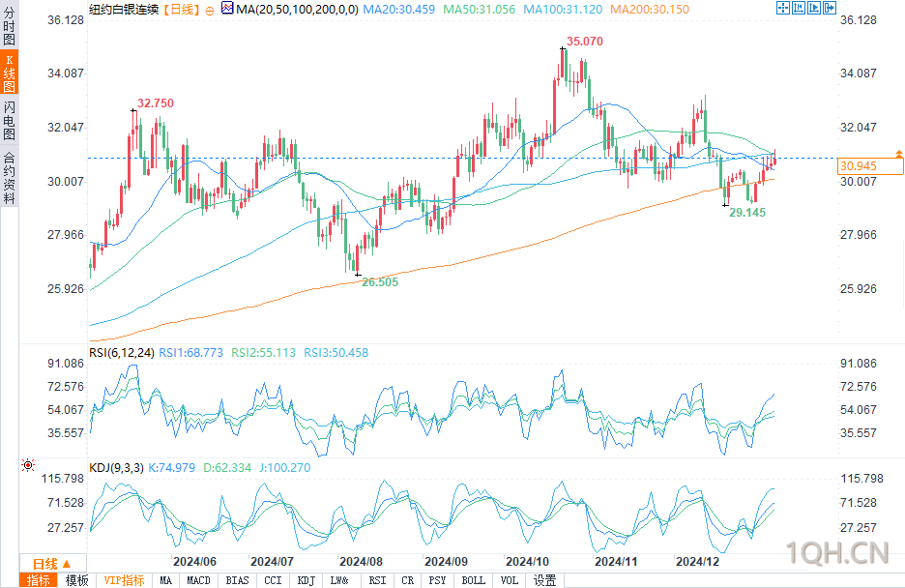Click the 26.505 low price label

pos(380,282)
